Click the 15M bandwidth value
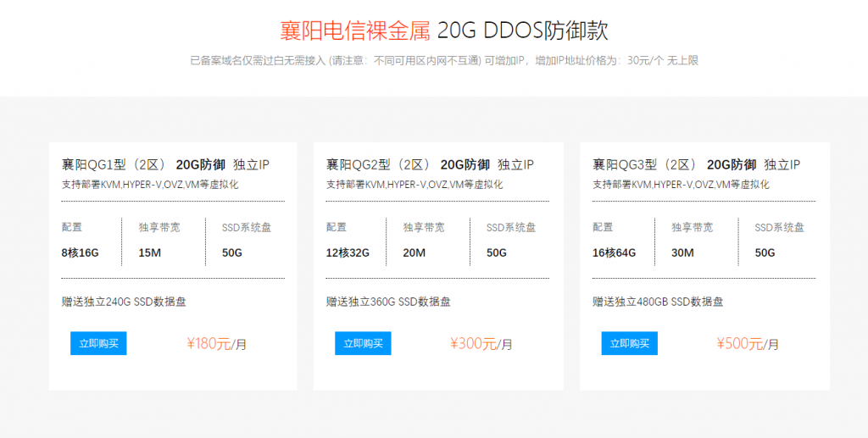The height and width of the screenshot is (438, 868). tap(149, 253)
